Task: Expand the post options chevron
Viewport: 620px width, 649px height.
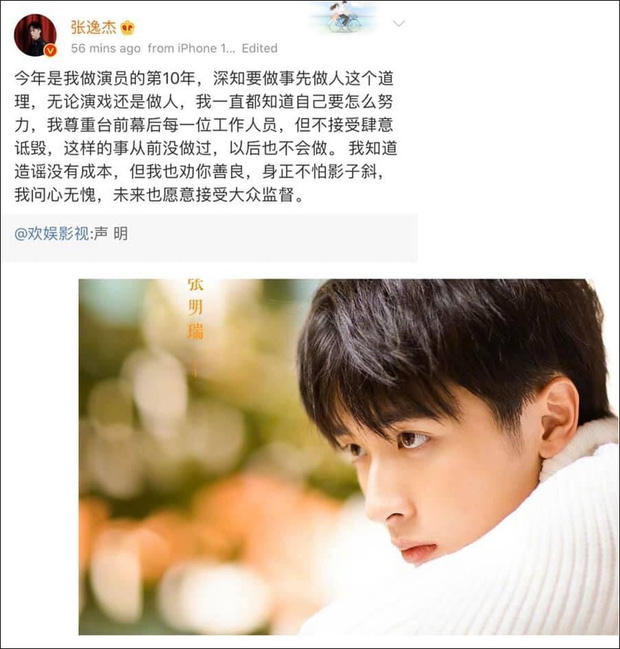Action: [x=399, y=24]
